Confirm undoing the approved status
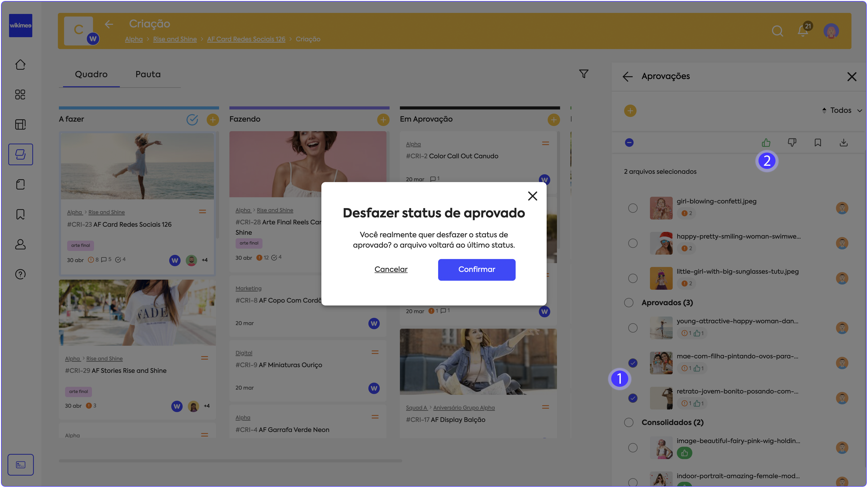The image size is (868, 488). (476, 269)
